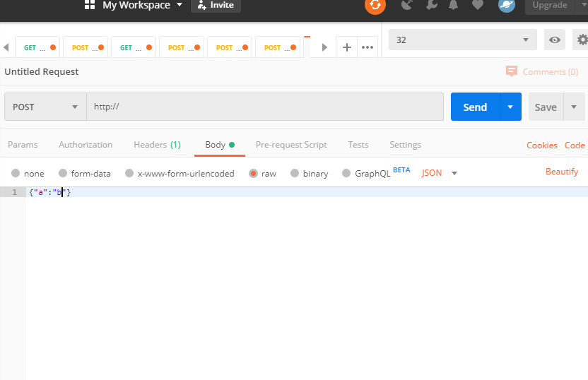Image resolution: width=588 pixels, height=380 pixels.
Task: Open the POST method dropdown
Action: tap(45, 107)
